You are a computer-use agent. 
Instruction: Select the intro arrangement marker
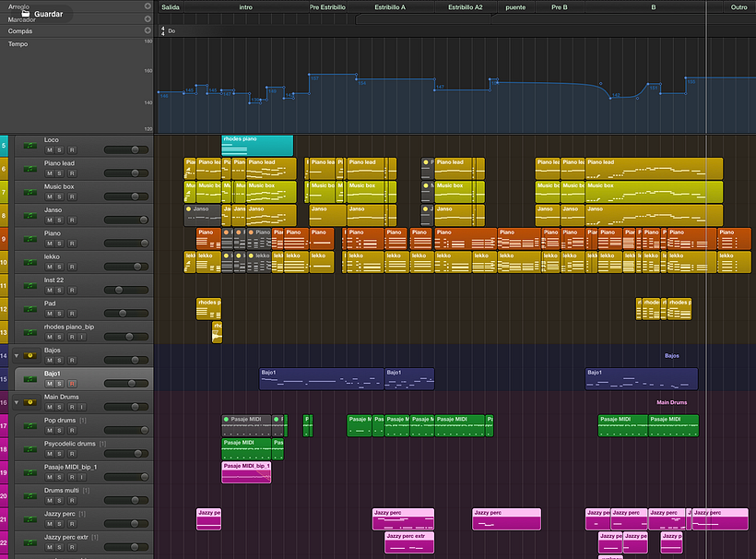pyautogui.click(x=245, y=7)
